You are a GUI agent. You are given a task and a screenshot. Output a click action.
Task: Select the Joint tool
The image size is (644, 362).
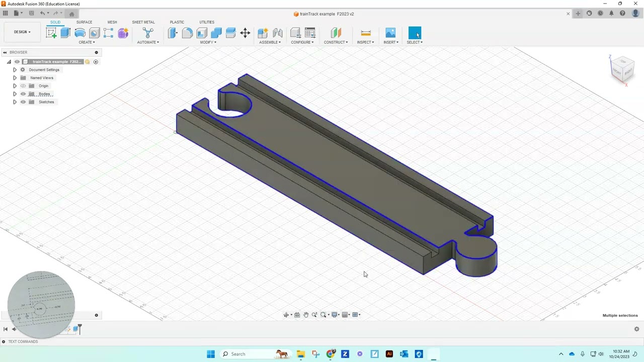(x=278, y=33)
